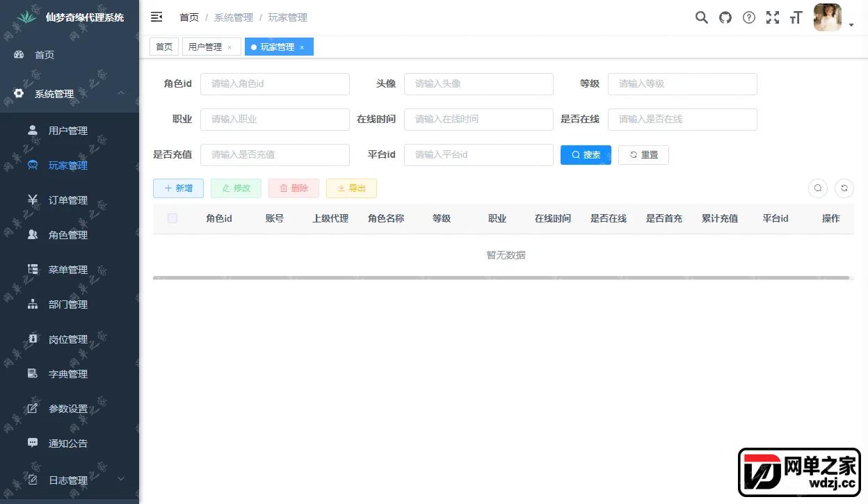Viewport: 868px width, 504px height.
Task: Open the avatar dropdown caret
Action: pyautogui.click(x=851, y=26)
